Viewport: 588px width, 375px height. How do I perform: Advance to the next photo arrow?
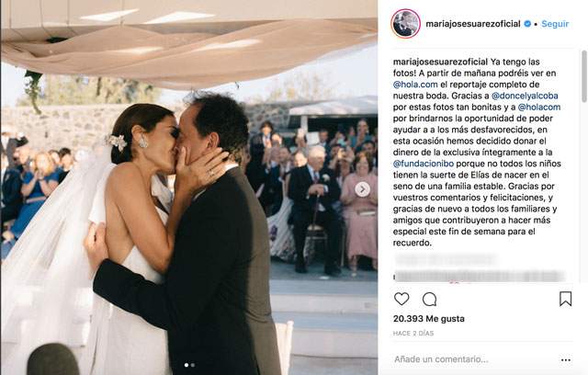point(362,189)
